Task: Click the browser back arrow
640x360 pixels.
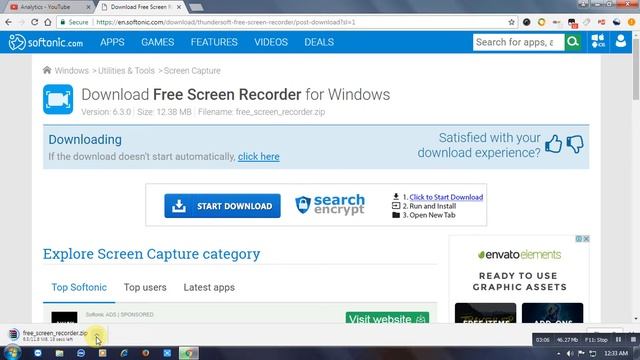Action: tap(8, 22)
